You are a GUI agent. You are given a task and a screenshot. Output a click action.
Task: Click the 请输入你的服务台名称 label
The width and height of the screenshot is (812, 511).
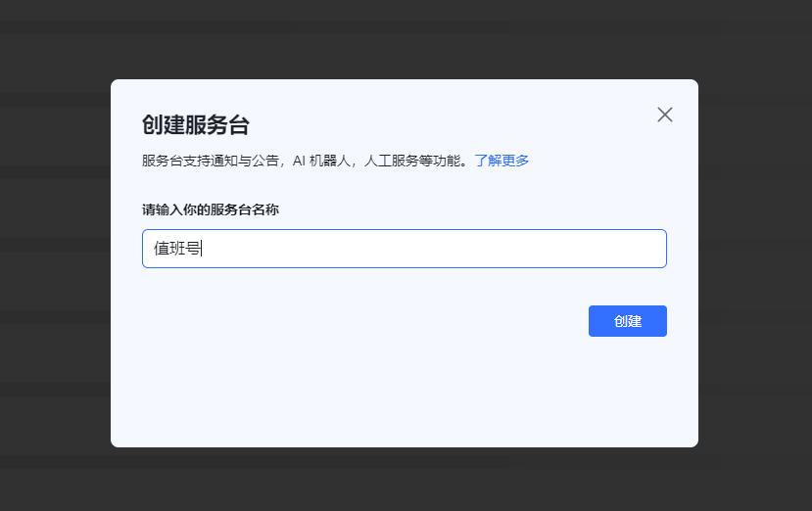(211, 209)
